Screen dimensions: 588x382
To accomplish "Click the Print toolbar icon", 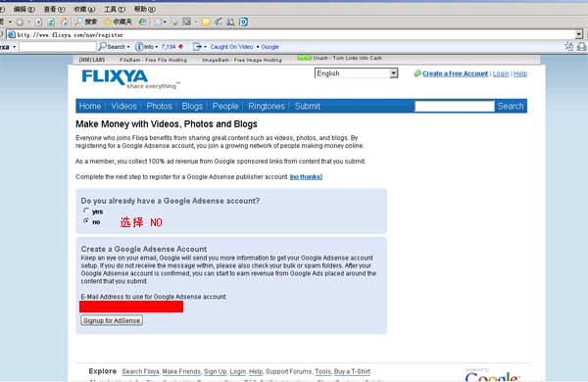I will coord(174,23).
